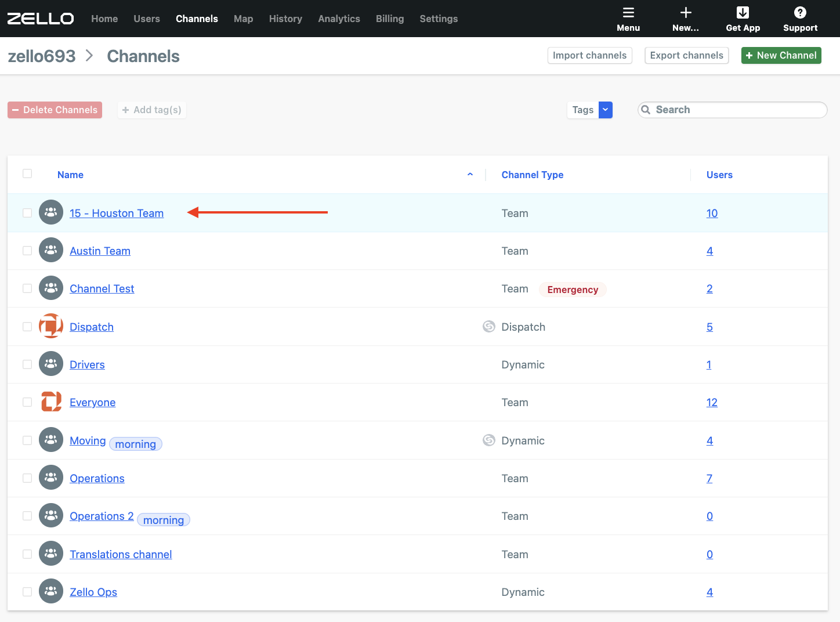
Task: Click the Austin Team channel avatar
Action: point(51,250)
